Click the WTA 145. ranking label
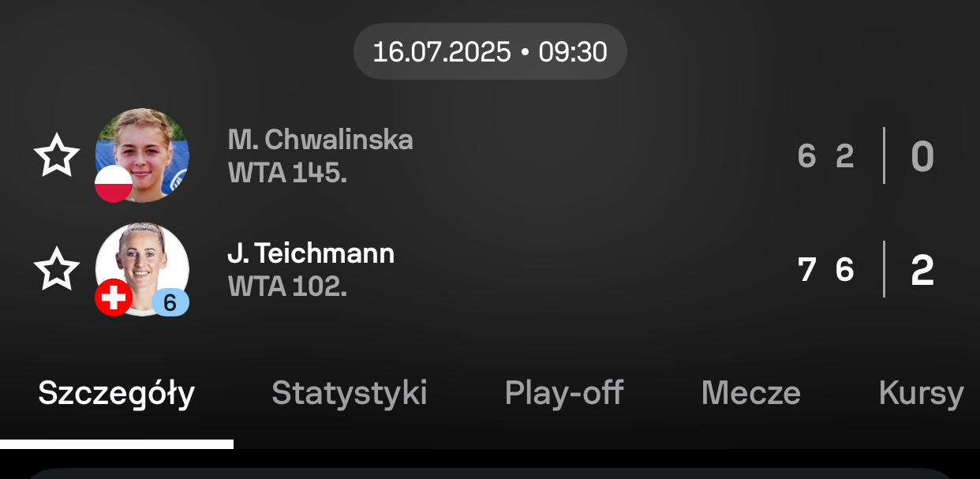Image resolution: width=980 pixels, height=479 pixels. [287, 173]
